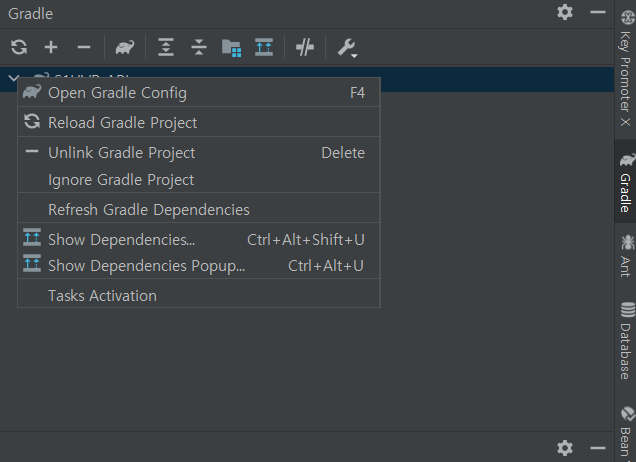Screen dimensions: 636x462
Task: Switch to the Gradle side tab
Action: (625, 181)
